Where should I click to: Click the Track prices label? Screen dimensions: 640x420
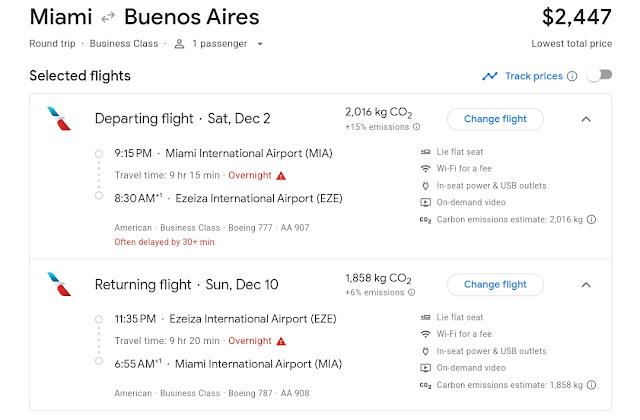click(534, 76)
